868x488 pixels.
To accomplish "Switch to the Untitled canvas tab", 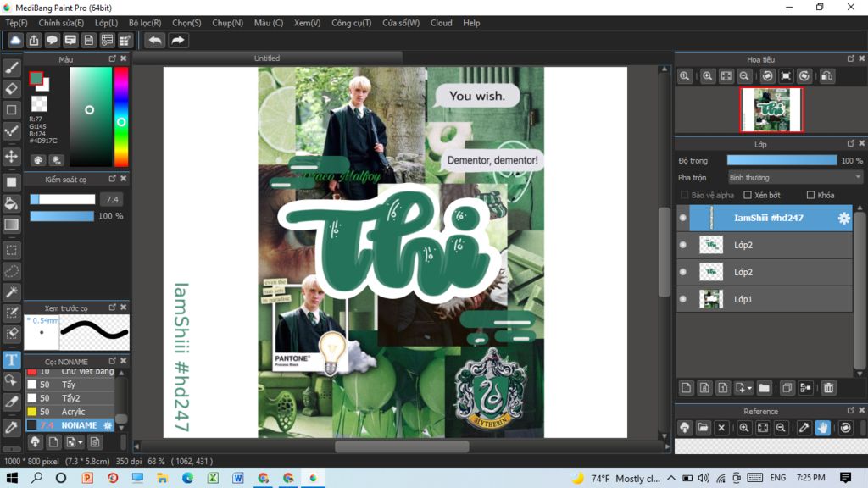I will coord(267,58).
